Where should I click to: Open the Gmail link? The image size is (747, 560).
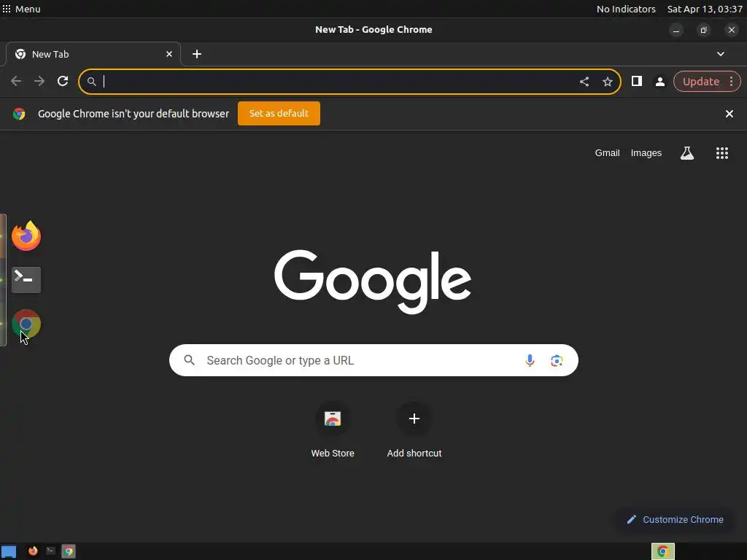pyautogui.click(x=607, y=153)
